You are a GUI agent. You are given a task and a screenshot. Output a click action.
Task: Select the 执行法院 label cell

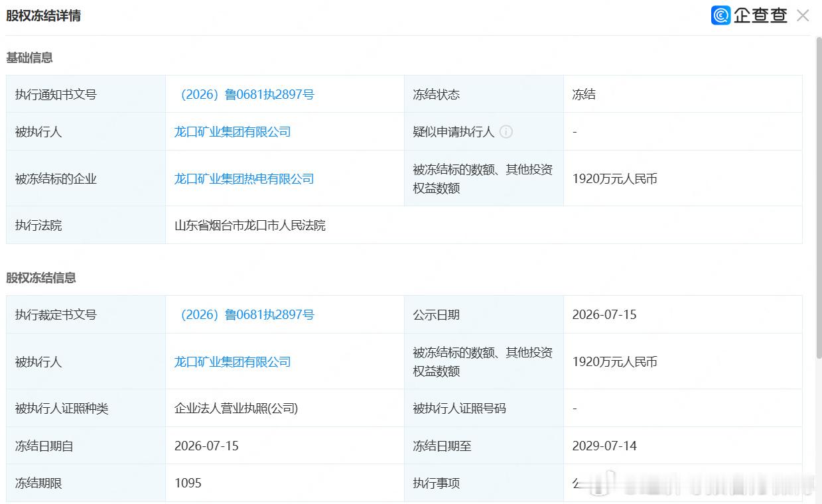click(x=86, y=225)
